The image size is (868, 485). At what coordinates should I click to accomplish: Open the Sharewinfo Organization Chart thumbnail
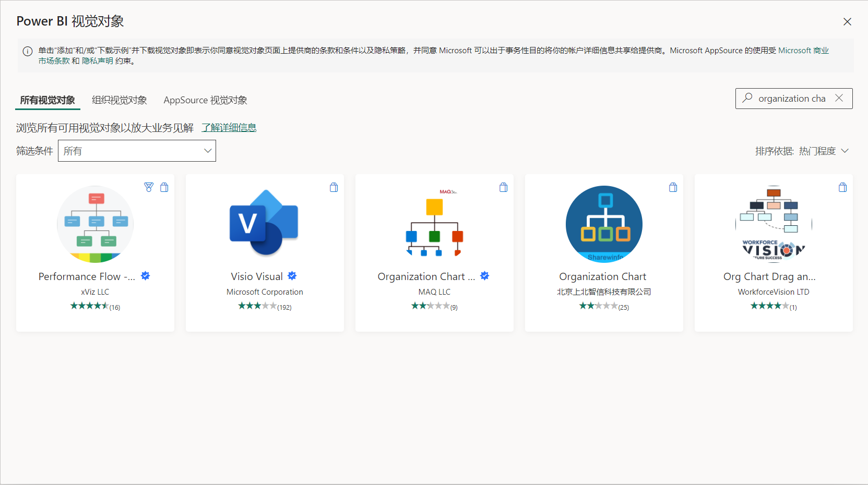(604, 224)
